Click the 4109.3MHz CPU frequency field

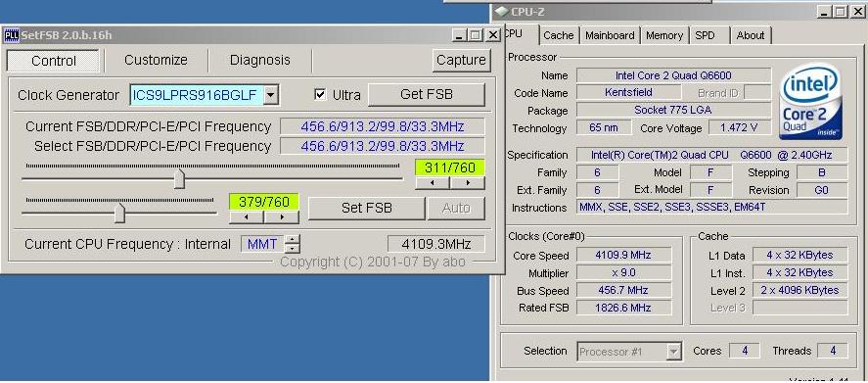(436, 244)
